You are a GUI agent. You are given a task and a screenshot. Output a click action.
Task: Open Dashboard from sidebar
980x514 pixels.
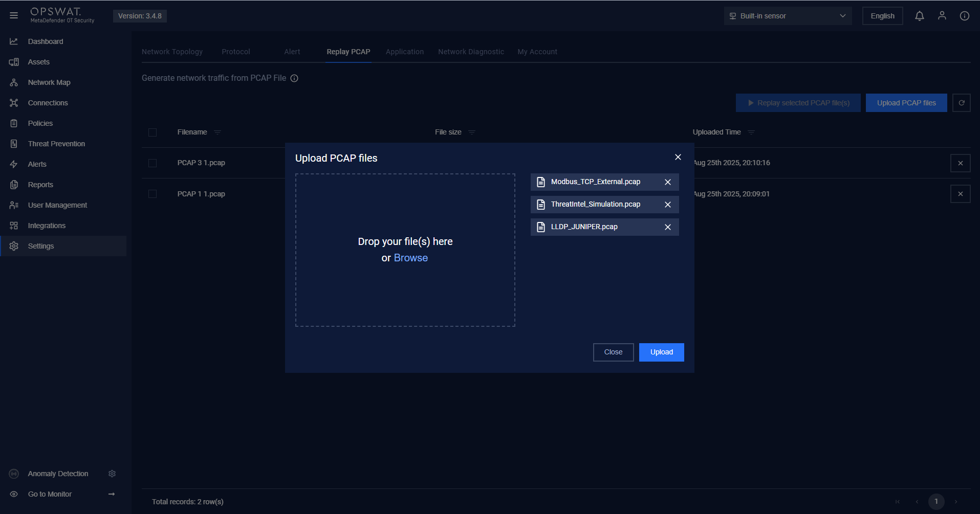coord(46,41)
